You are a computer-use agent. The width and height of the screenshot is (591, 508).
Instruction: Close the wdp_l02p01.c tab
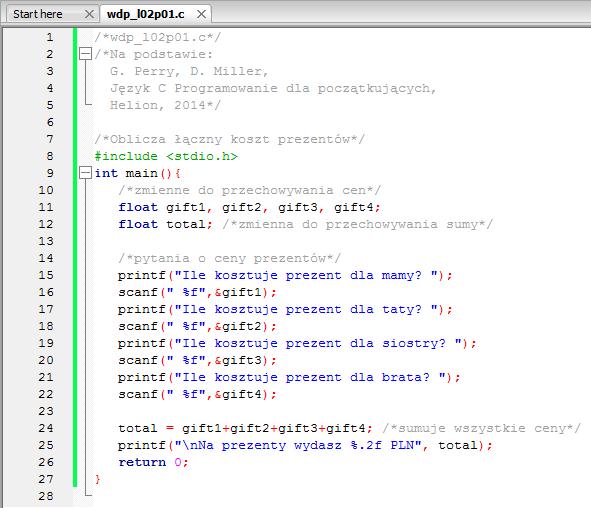pyautogui.click(x=202, y=14)
